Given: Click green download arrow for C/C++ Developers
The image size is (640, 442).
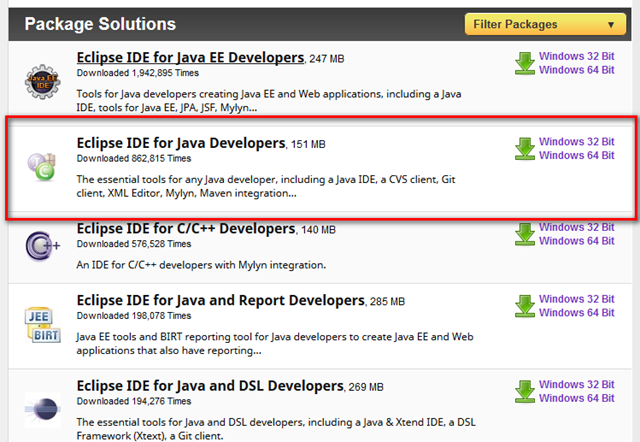Looking at the screenshot, I should 524,234.
